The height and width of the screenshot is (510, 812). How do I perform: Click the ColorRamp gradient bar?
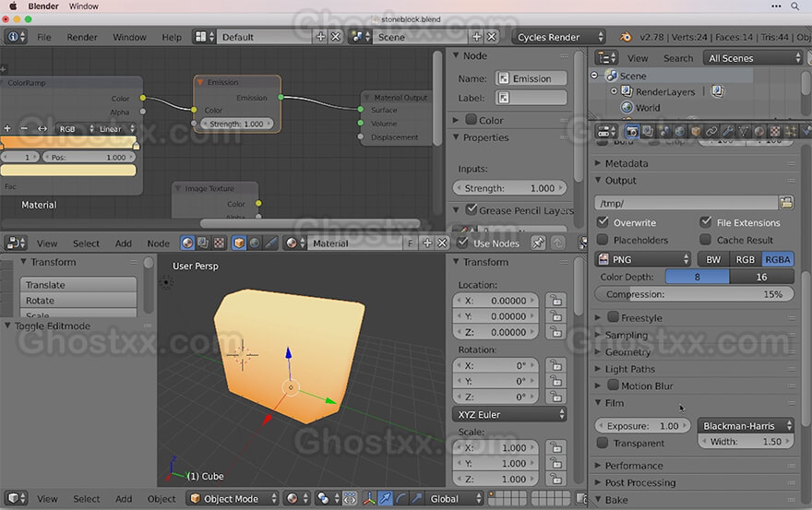[x=68, y=142]
